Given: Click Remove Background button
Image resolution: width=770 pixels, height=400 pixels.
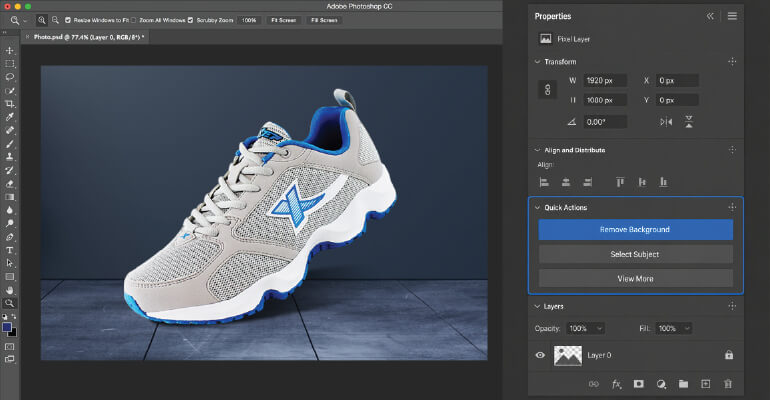Looking at the screenshot, I should pyautogui.click(x=635, y=230).
